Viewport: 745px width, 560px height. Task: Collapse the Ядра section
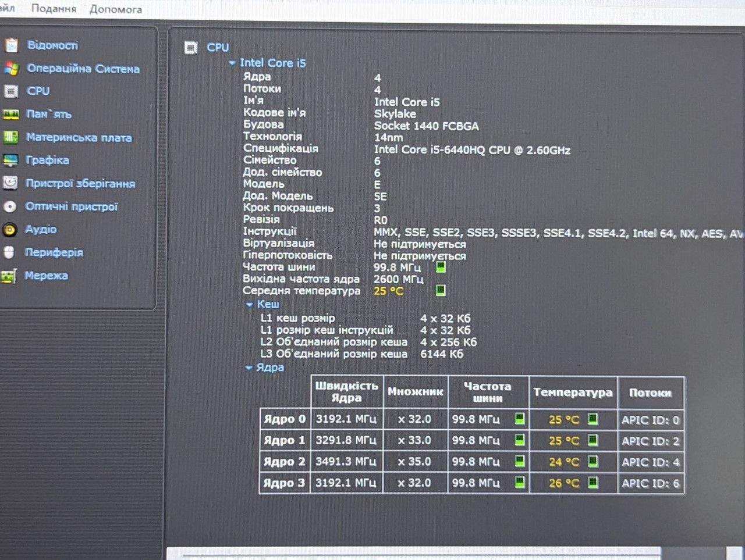pyautogui.click(x=249, y=368)
